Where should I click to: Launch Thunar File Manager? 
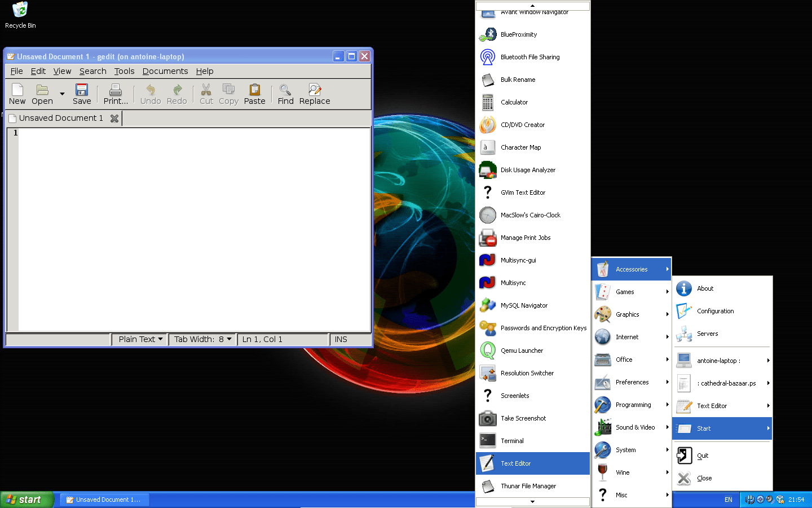[528, 486]
